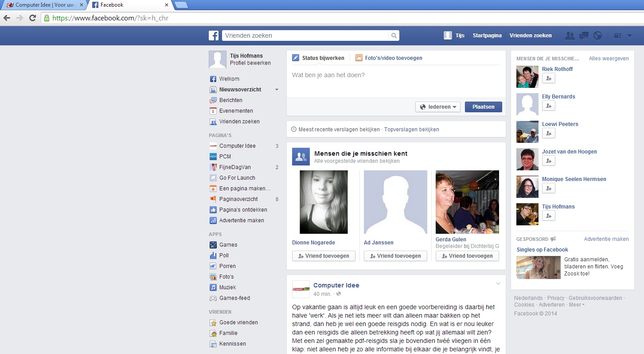Open Berichten in sidebar
The image size is (644, 354).
(230, 100)
